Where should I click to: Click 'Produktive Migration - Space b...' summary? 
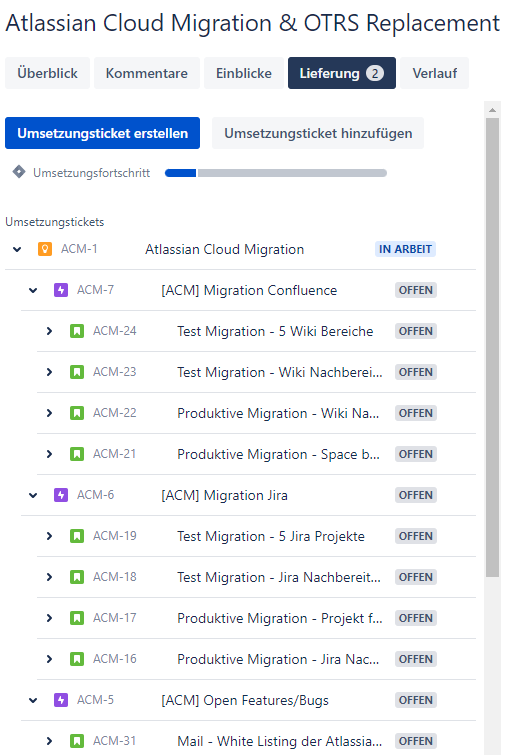(278, 454)
